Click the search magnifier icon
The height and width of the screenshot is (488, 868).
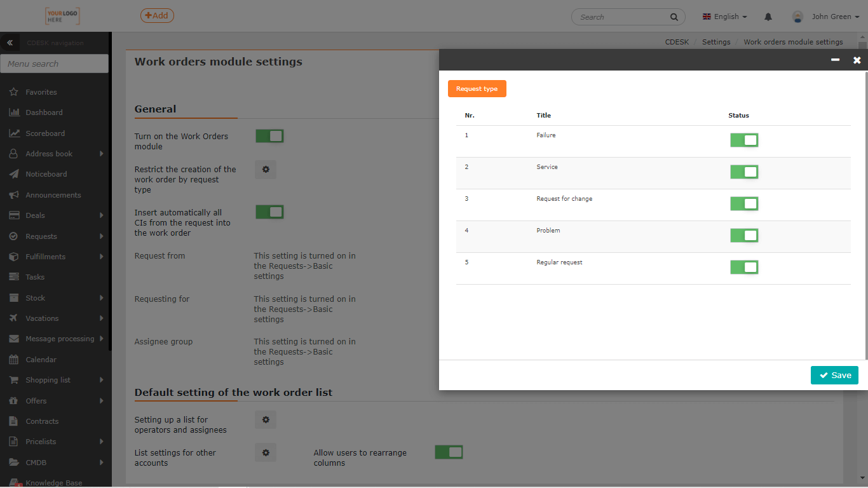pos(674,17)
